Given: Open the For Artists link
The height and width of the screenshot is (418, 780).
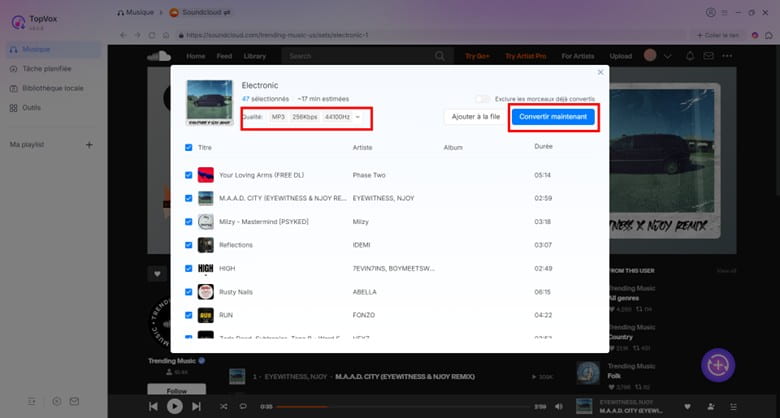Looking at the screenshot, I should coord(578,56).
